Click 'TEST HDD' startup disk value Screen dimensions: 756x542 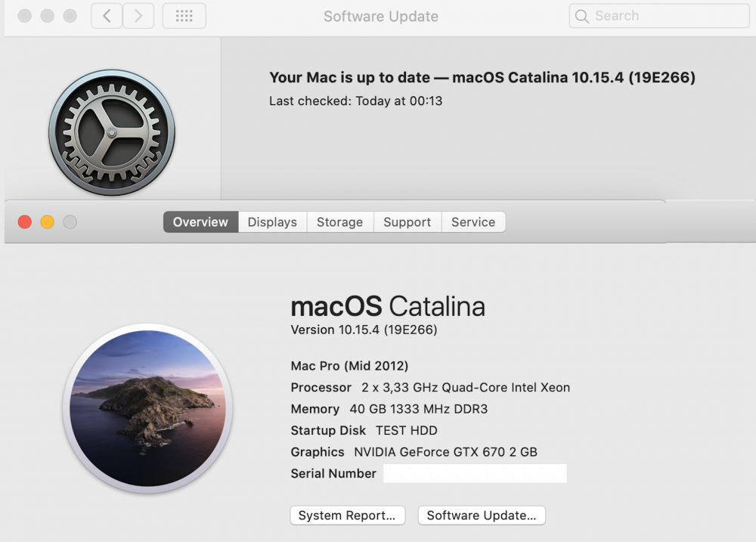click(407, 430)
